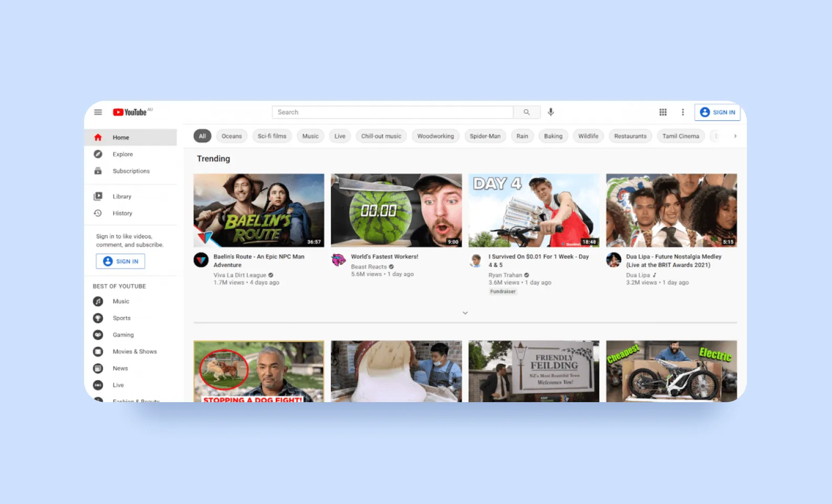
Task: Click the Library icon
Action: pos(98,196)
